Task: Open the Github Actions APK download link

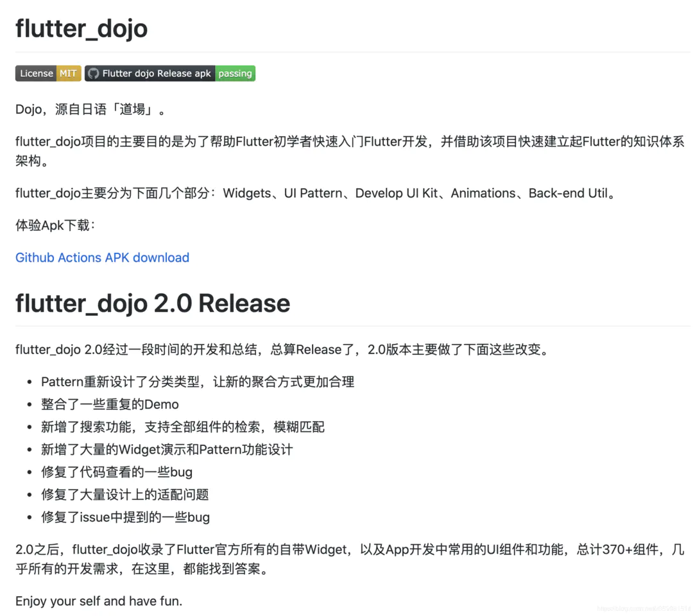Action: point(103,257)
